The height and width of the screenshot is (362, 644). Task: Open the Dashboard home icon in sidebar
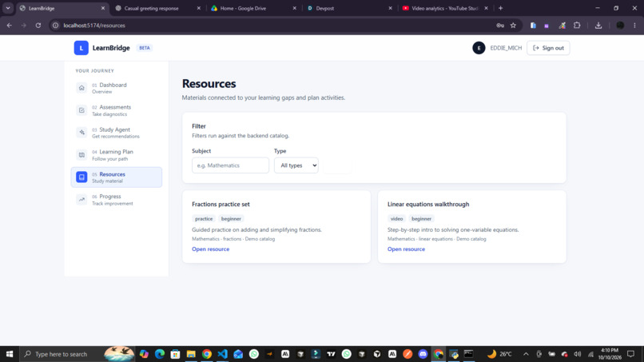pyautogui.click(x=81, y=88)
